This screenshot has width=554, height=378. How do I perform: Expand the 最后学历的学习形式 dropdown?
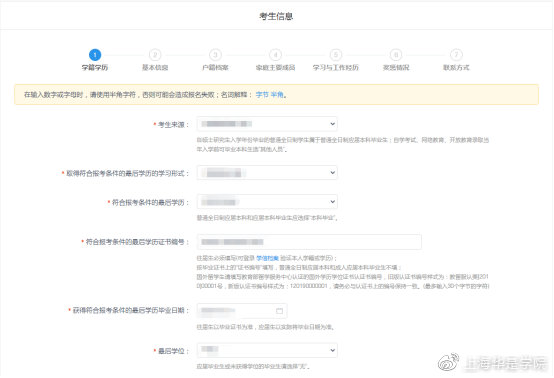coord(267,173)
